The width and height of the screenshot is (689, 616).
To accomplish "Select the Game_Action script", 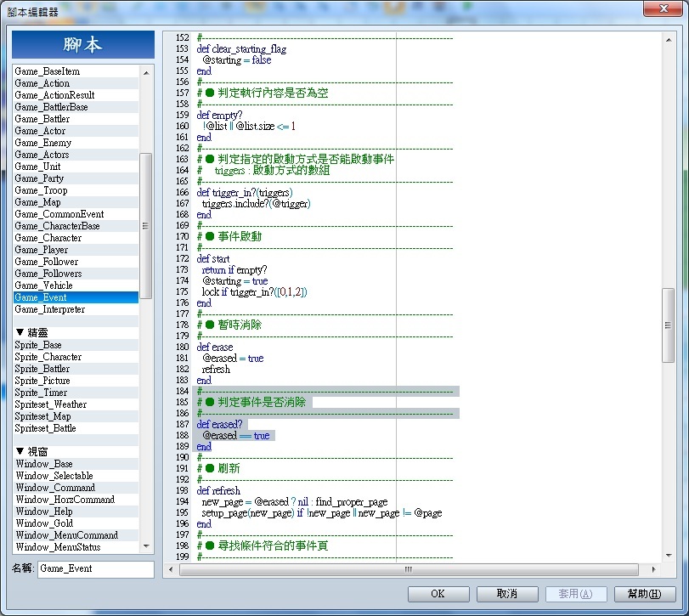I will [x=76, y=83].
